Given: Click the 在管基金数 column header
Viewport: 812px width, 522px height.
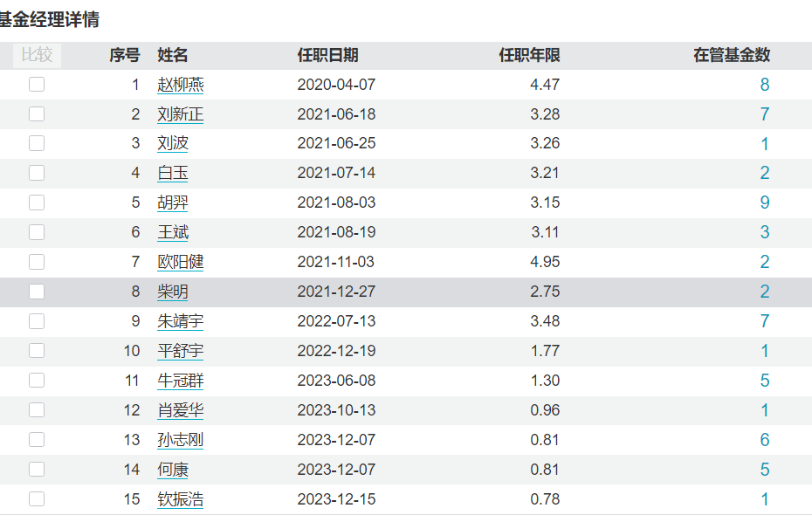Looking at the screenshot, I should point(731,55).
